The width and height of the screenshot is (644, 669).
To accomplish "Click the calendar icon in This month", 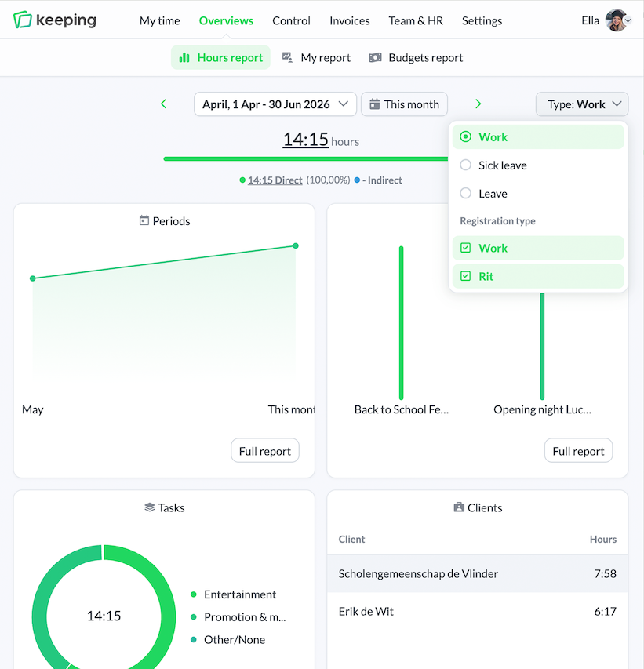I will coord(374,104).
